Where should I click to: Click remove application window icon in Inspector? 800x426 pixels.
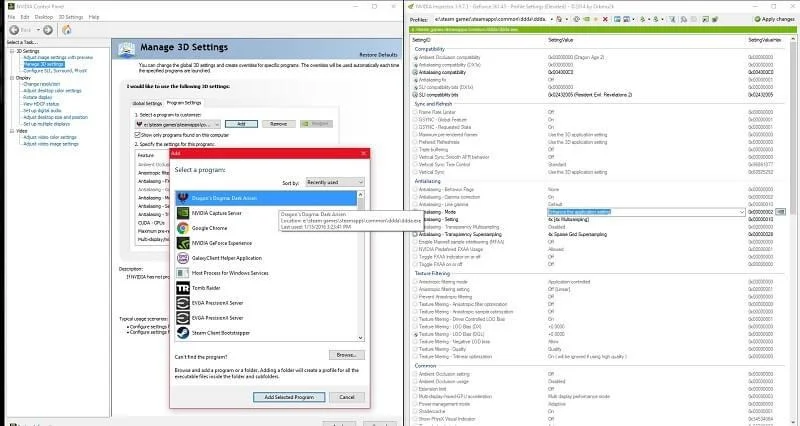click(627, 19)
